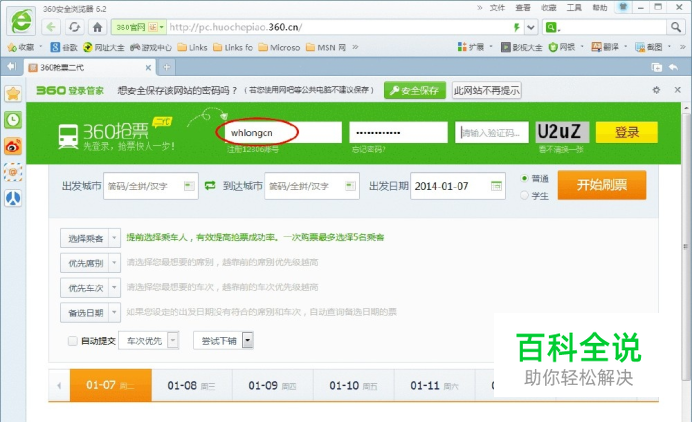The width and height of the screenshot is (692, 422).
Task: Open the 影视大全 toolbar item
Action: pyautogui.click(x=522, y=47)
